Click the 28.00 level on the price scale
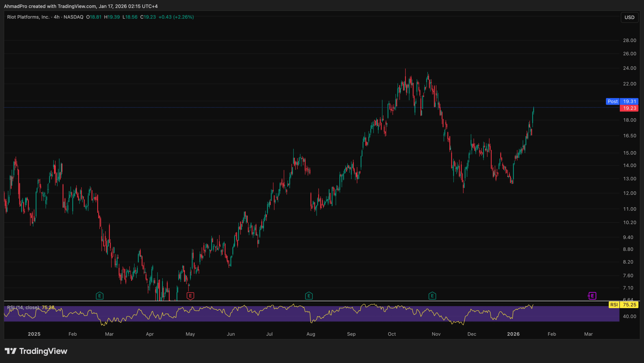This screenshot has height=363, width=644. click(x=629, y=41)
